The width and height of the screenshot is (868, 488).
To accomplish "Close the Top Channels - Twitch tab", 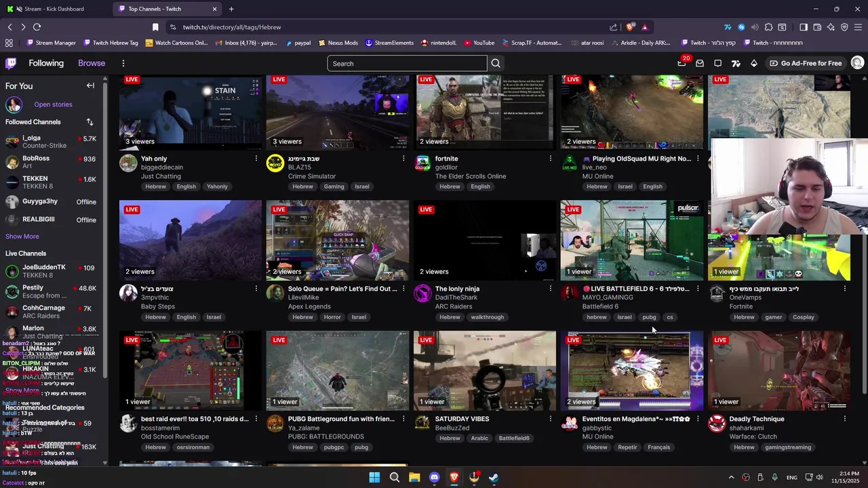I will point(215,9).
